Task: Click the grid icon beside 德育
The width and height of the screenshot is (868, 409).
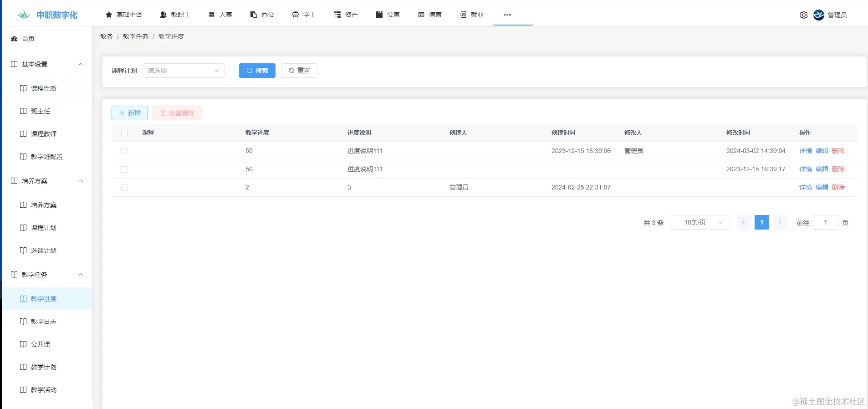Action: coord(421,15)
